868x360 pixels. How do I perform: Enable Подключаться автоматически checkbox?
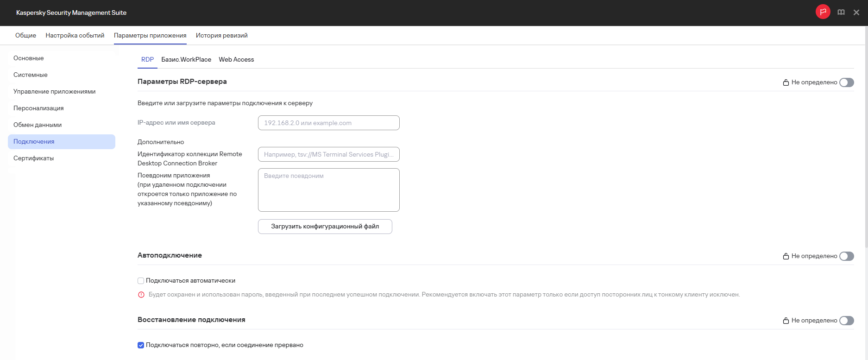(x=141, y=281)
